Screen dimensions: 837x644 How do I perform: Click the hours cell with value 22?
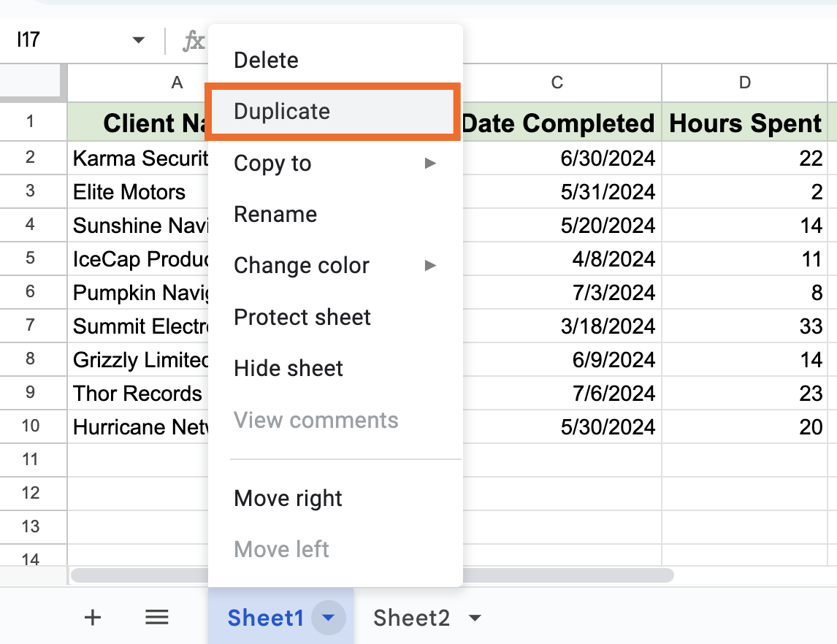click(x=745, y=158)
